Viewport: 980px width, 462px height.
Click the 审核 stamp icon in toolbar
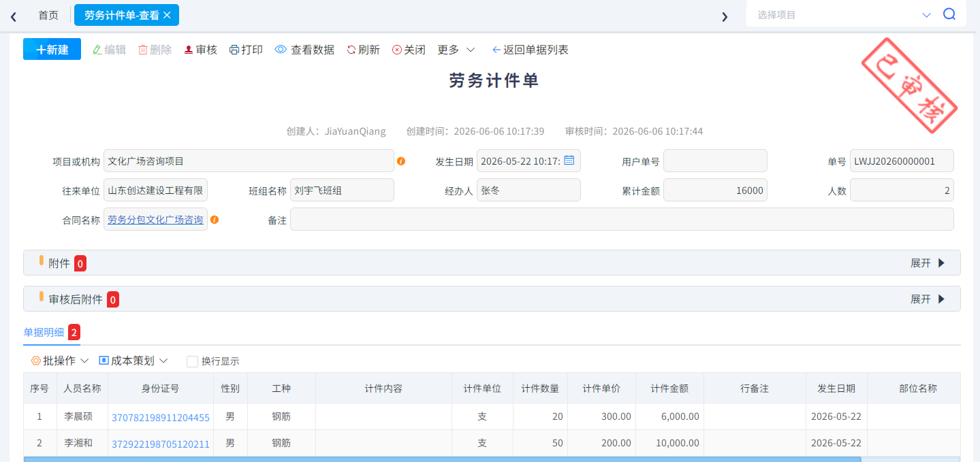pyautogui.click(x=189, y=50)
